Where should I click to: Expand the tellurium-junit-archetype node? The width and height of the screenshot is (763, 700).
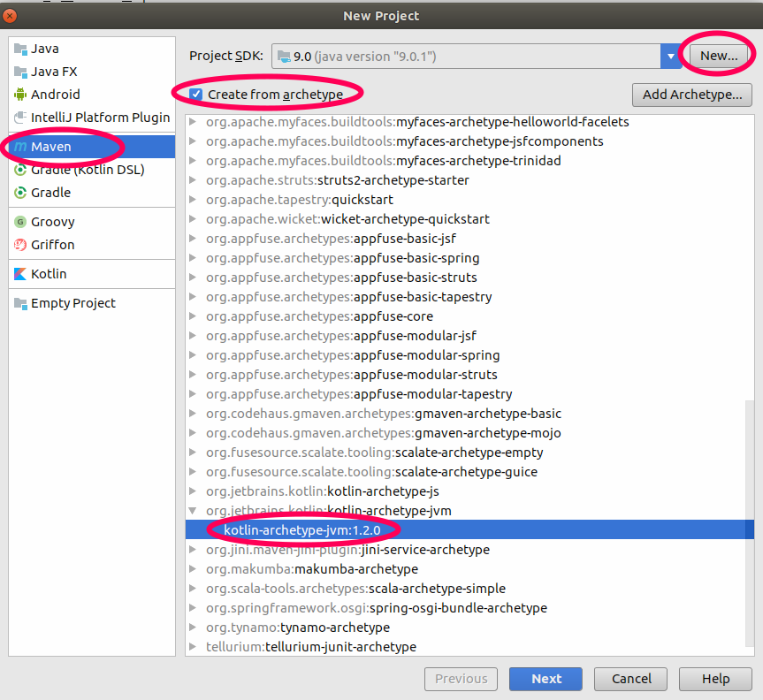[193, 647]
